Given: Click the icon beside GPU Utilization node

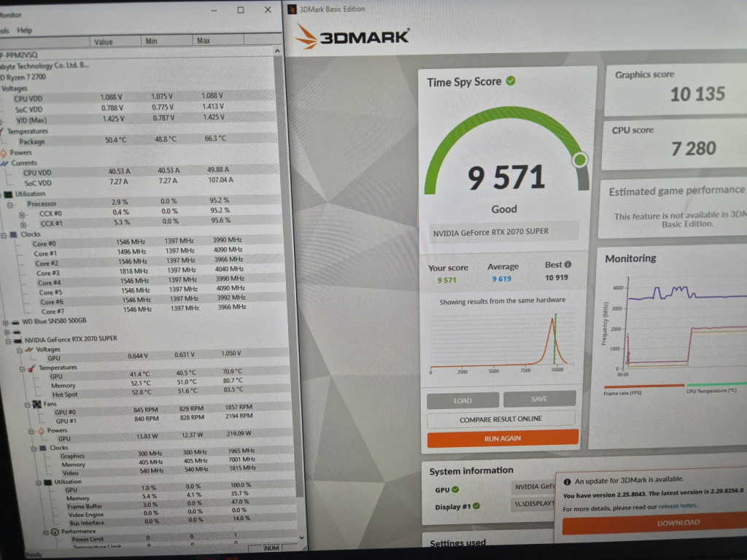Looking at the screenshot, I should click(x=47, y=482).
